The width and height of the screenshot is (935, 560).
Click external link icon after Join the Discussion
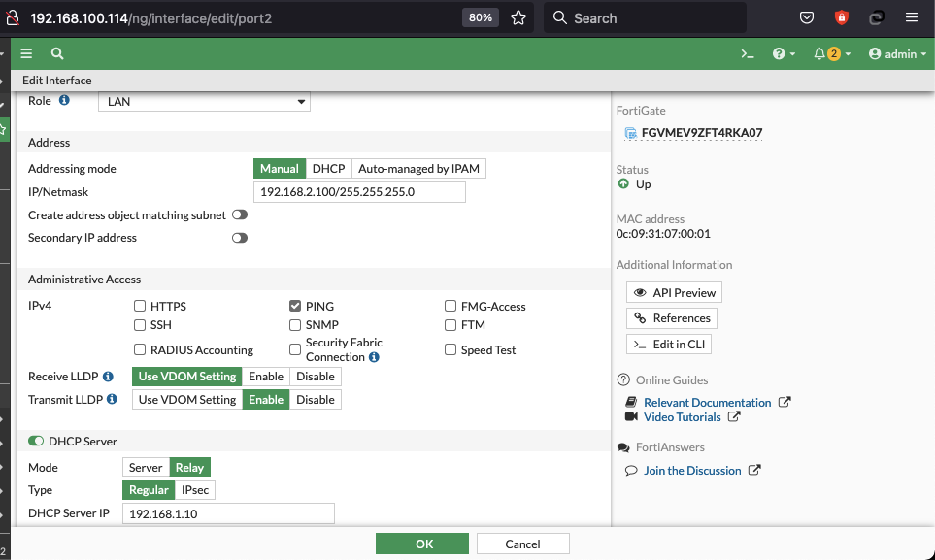click(754, 470)
